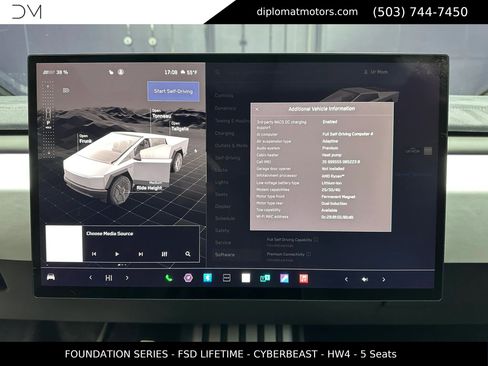Viewport: 488px width, 366px height.
Task: Open the teal Bluetooth app icon
Action: click(x=207, y=278)
